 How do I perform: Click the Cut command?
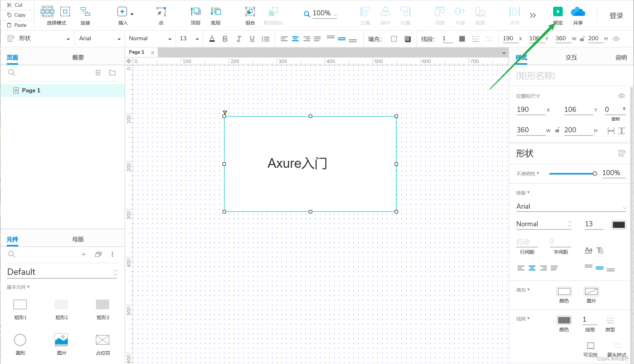tap(15, 5)
